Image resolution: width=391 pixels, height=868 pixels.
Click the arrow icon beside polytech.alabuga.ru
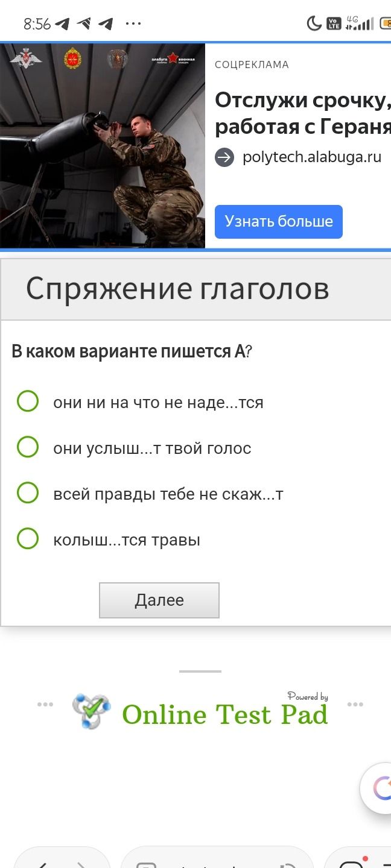[x=224, y=158]
